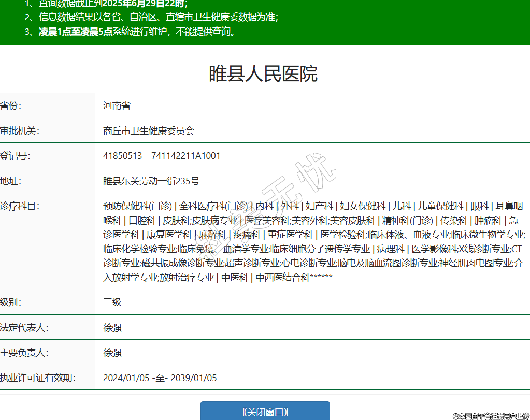Viewport: 530px width, 420px height.
Task: Click the name 徐强 beside 法定代表人
Action: point(112,328)
